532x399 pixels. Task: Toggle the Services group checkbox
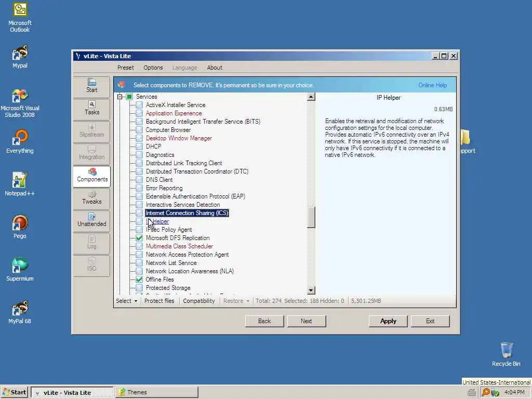pos(129,97)
